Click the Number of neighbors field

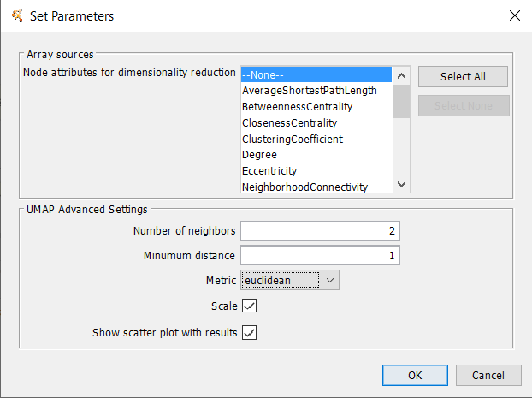pyautogui.click(x=320, y=231)
